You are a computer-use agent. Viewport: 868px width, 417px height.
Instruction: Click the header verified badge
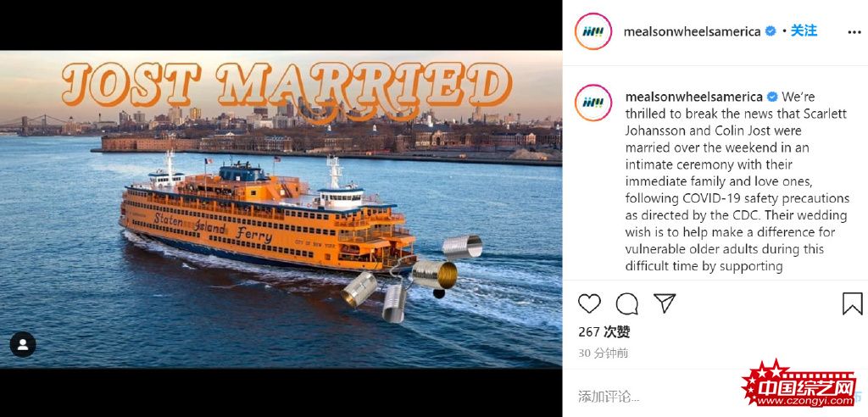click(770, 31)
